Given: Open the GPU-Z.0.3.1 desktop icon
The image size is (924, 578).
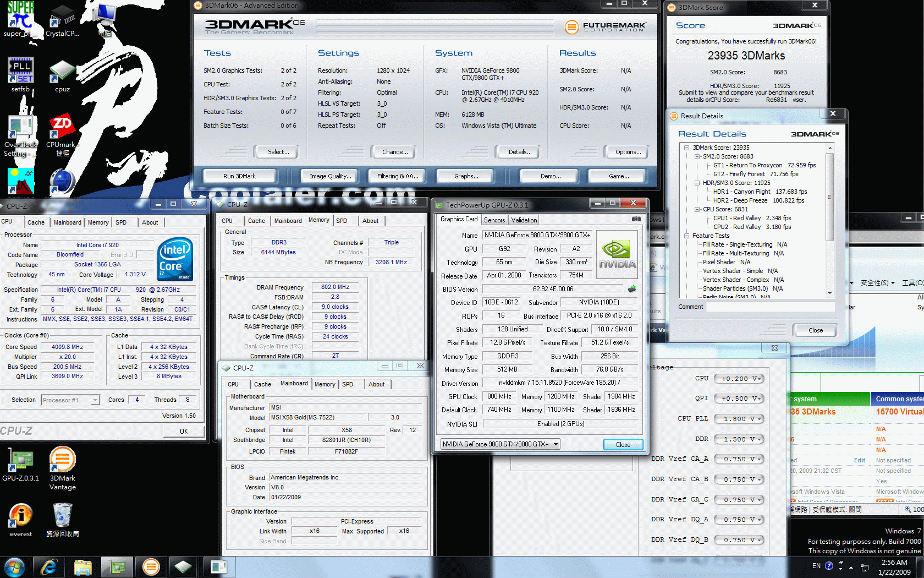Looking at the screenshot, I should coord(20,465).
